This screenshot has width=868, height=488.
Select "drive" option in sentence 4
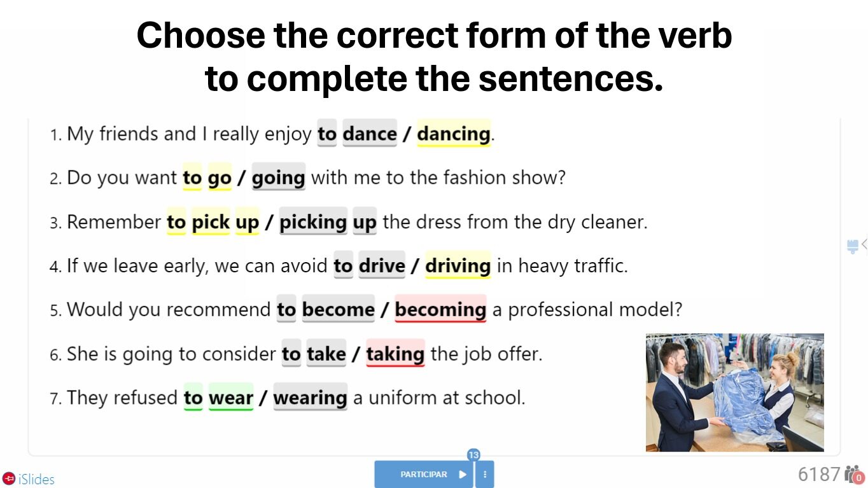382,265
